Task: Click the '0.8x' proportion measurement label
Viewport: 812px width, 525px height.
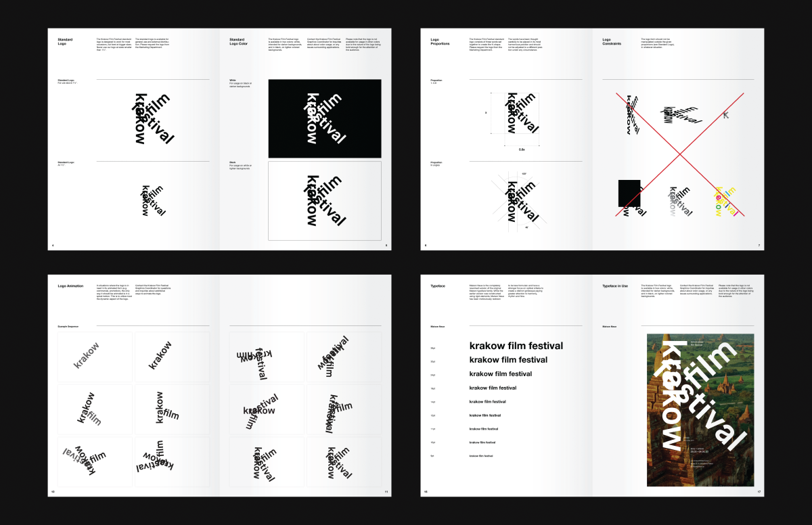Action: pyautogui.click(x=522, y=149)
